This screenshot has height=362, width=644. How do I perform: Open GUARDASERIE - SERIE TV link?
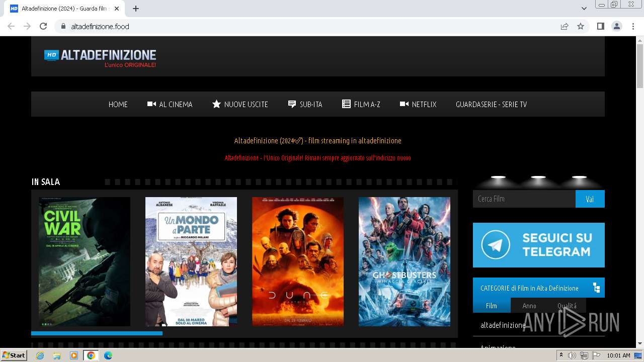pyautogui.click(x=491, y=104)
